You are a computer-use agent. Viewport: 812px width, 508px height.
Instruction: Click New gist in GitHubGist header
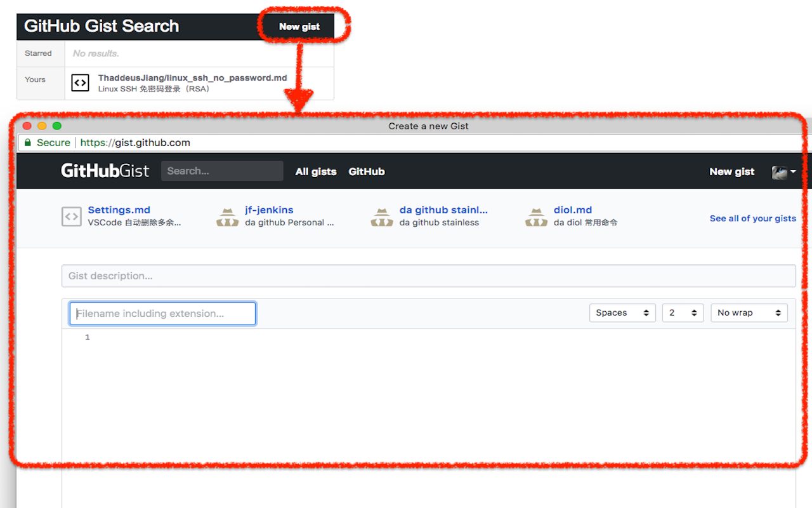point(732,171)
